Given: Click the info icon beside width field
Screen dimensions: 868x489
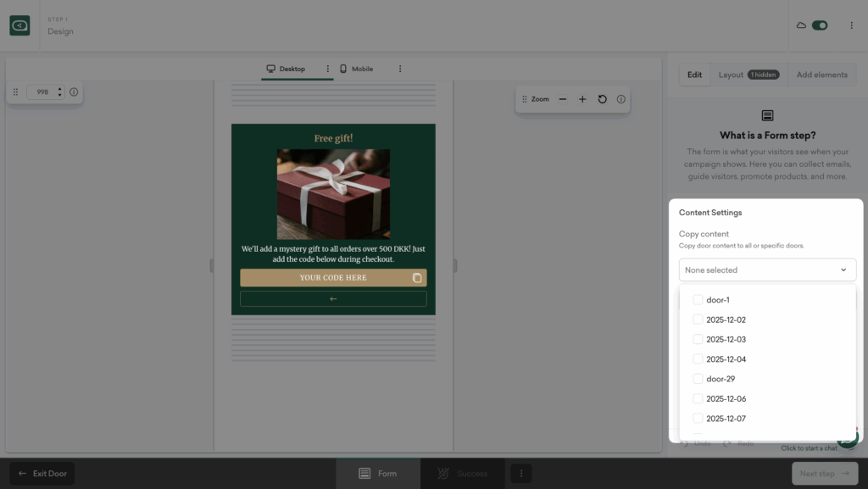Looking at the screenshot, I should point(74,92).
